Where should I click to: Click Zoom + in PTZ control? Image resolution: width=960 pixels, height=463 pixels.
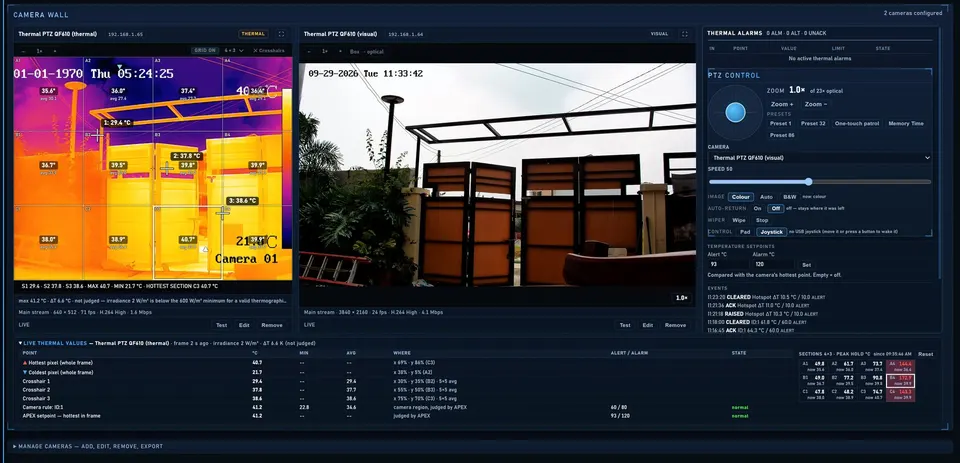pos(782,105)
